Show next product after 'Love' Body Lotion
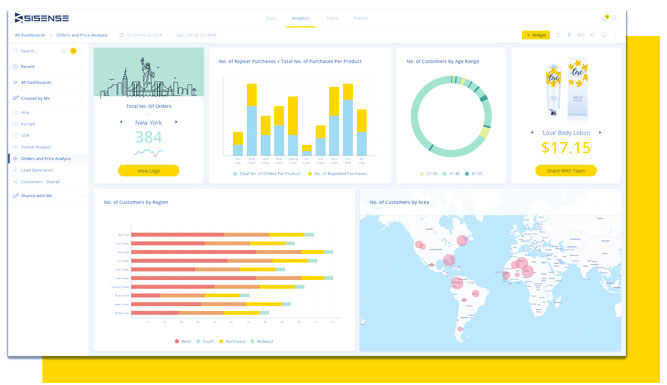667x385 pixels. tap(600, 133)
